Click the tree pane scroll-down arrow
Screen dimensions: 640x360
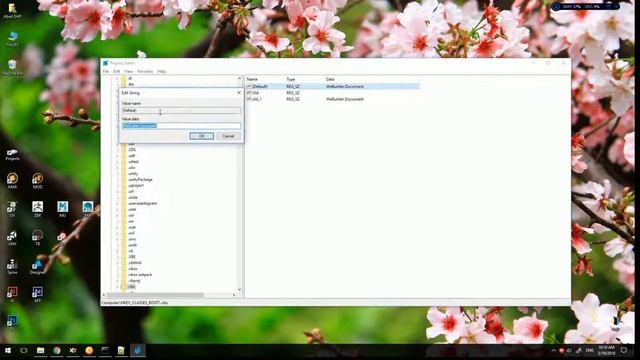240,290
